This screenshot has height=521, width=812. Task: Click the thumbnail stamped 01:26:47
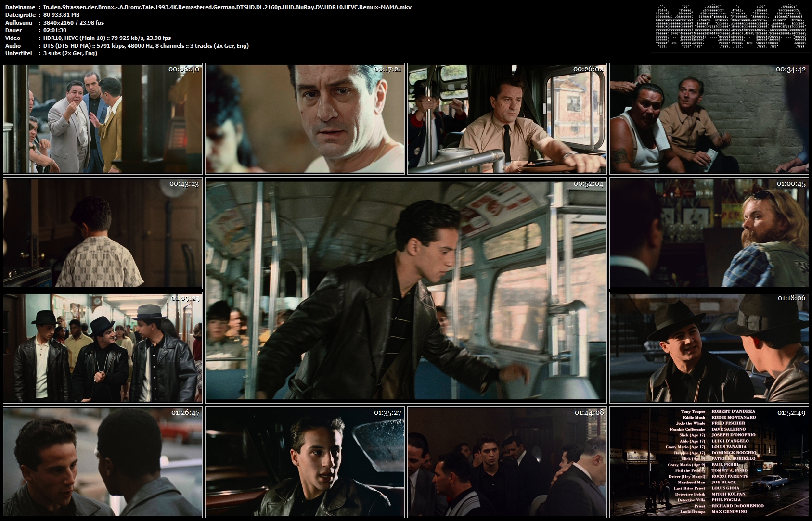coord(103,462)
